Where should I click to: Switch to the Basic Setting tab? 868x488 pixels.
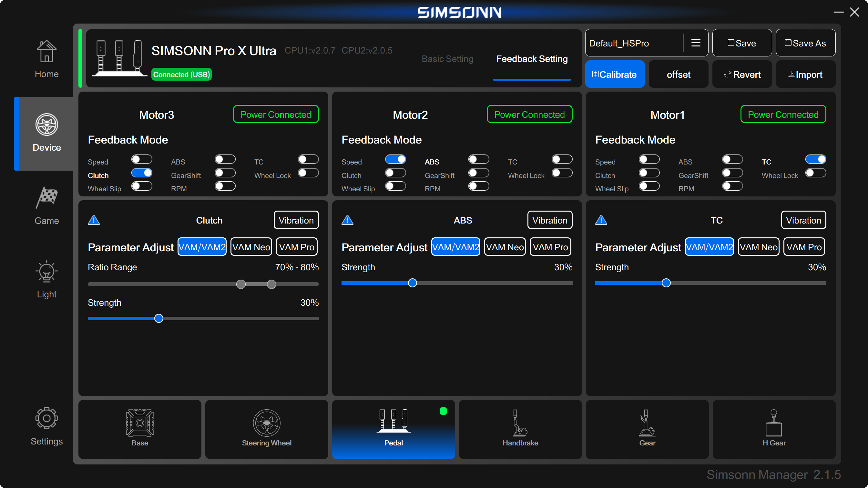click(447, 59)
